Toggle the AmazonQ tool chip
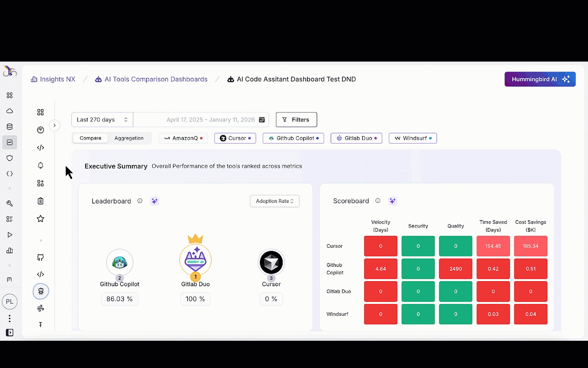The height and width of the screenshot is (368, 588). click(x=183, y=138)
